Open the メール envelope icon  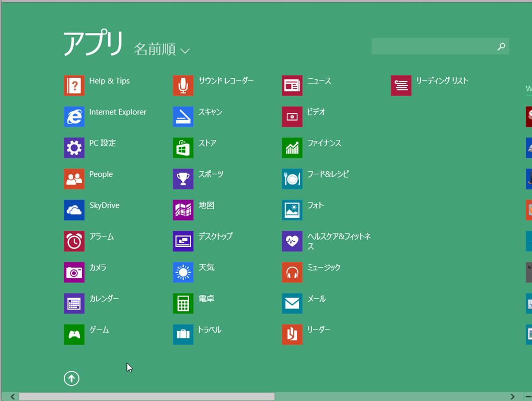292,304
